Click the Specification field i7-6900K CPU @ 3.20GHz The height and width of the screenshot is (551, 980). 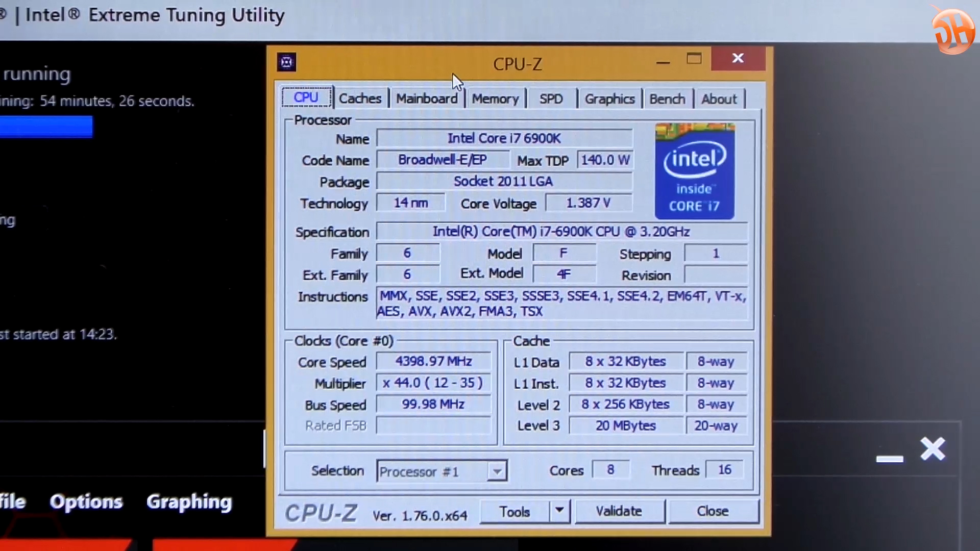[561, 231]
